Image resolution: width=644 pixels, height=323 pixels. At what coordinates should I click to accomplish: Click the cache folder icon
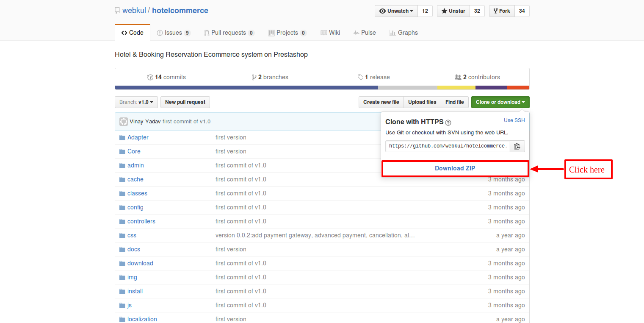(x=122, y=179)
